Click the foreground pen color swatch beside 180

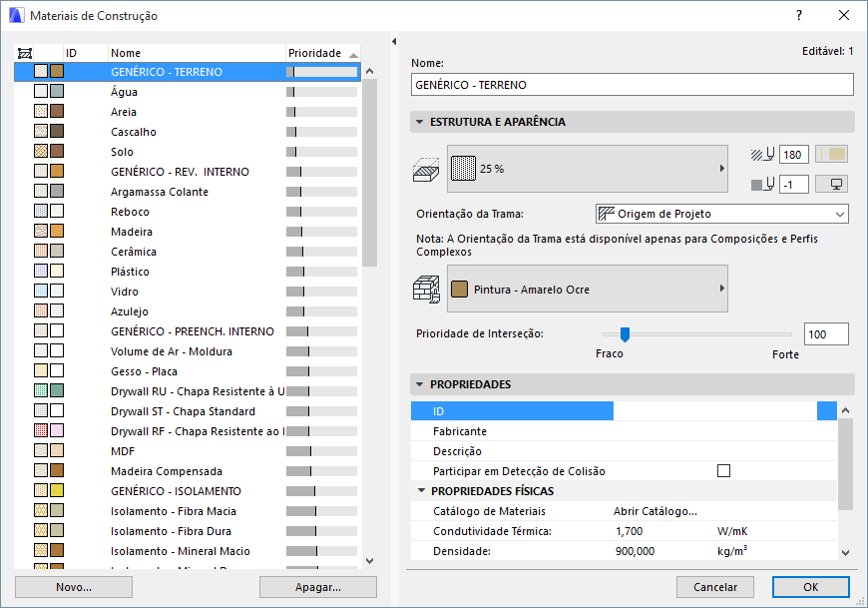[x=831, y=155]
